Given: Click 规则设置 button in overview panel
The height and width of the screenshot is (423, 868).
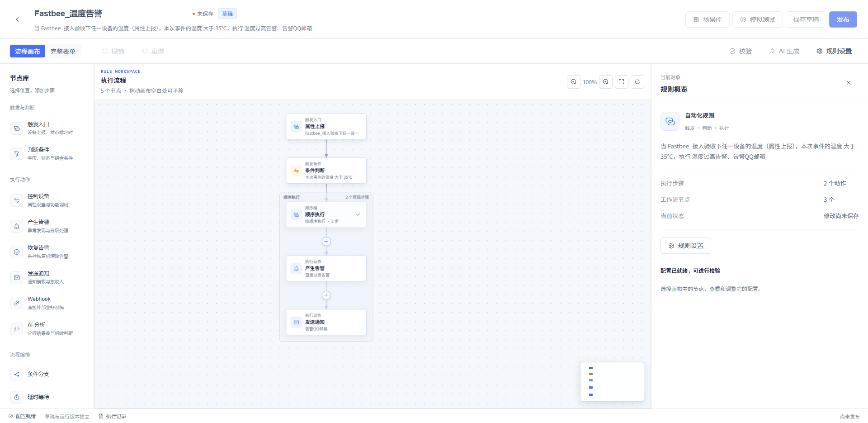Looking at the screenshot, I should (x=686, y=246).
